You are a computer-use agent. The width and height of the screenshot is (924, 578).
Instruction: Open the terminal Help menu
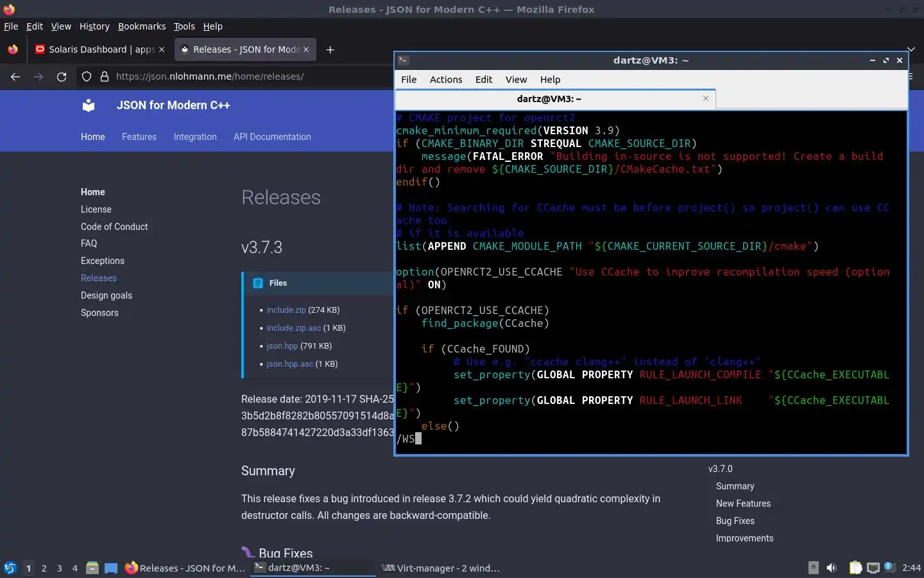coord(550,80)
